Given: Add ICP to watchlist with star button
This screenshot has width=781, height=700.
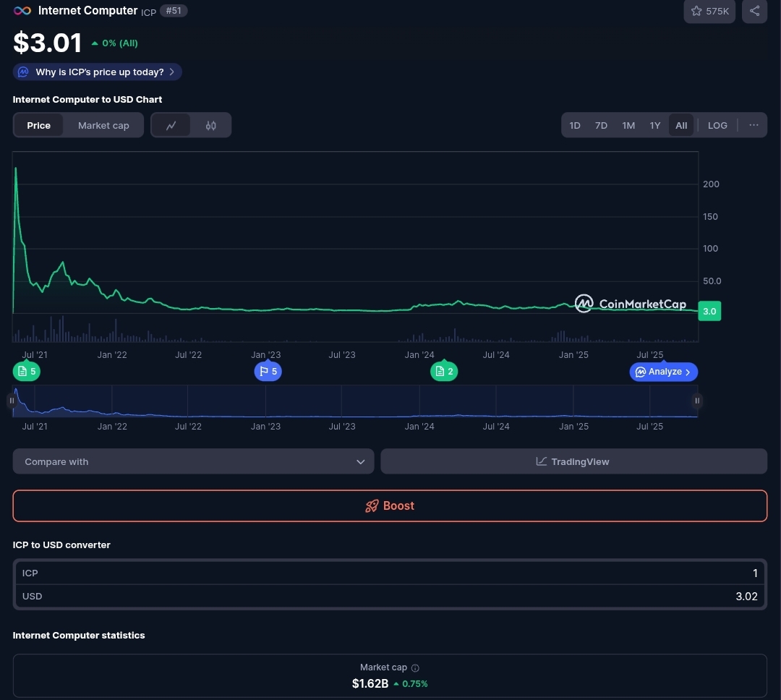Looking at the screenshot, I should [709, 11].
